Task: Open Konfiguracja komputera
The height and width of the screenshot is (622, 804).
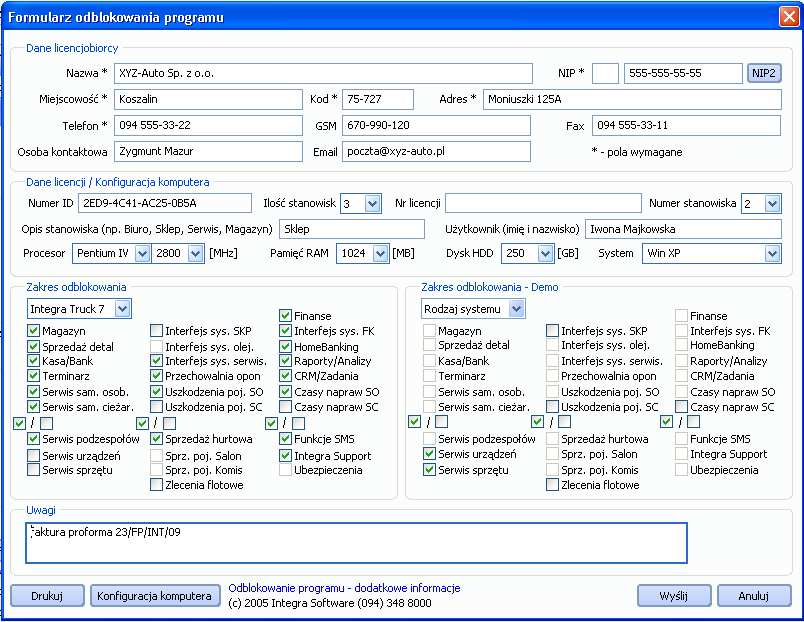Action: pyautogui.click(x=154, y=596)
